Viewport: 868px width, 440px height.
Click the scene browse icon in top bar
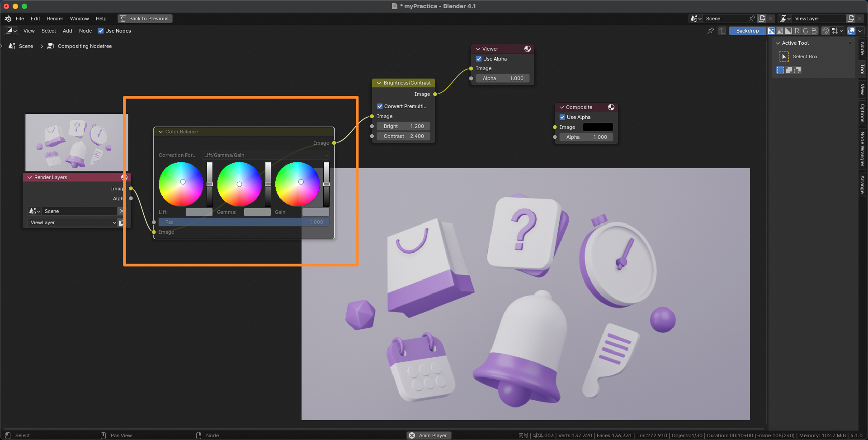coord(696,19)
